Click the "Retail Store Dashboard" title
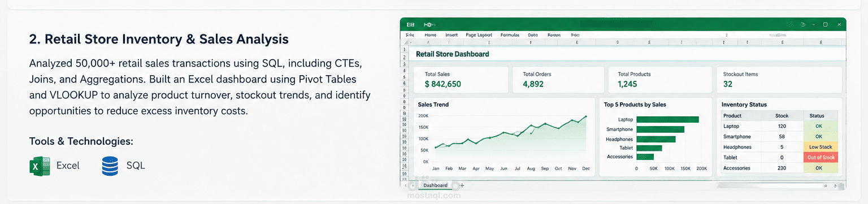The image size is (868, 204). (x=453, y=54)
